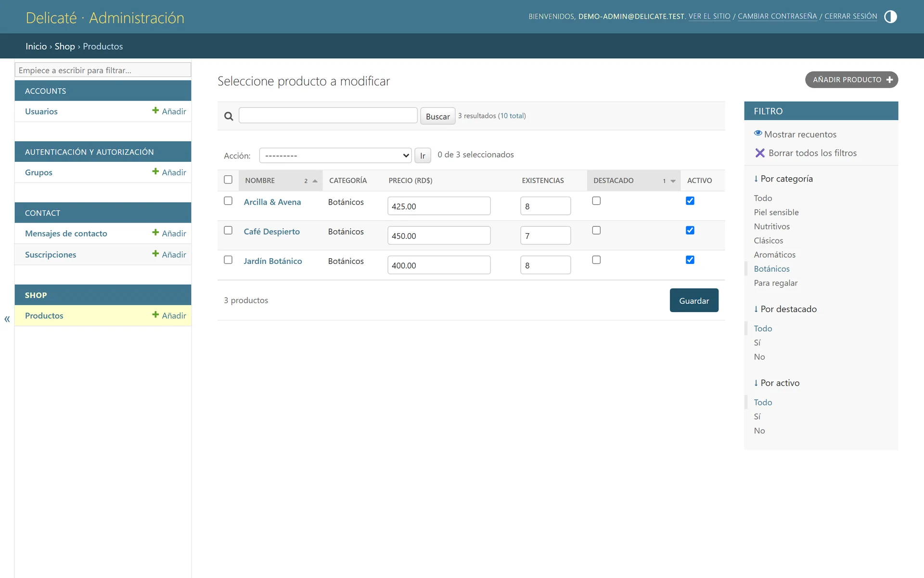Open Mensajes de contacto in sidebar
924x578 pixels.
66,233
